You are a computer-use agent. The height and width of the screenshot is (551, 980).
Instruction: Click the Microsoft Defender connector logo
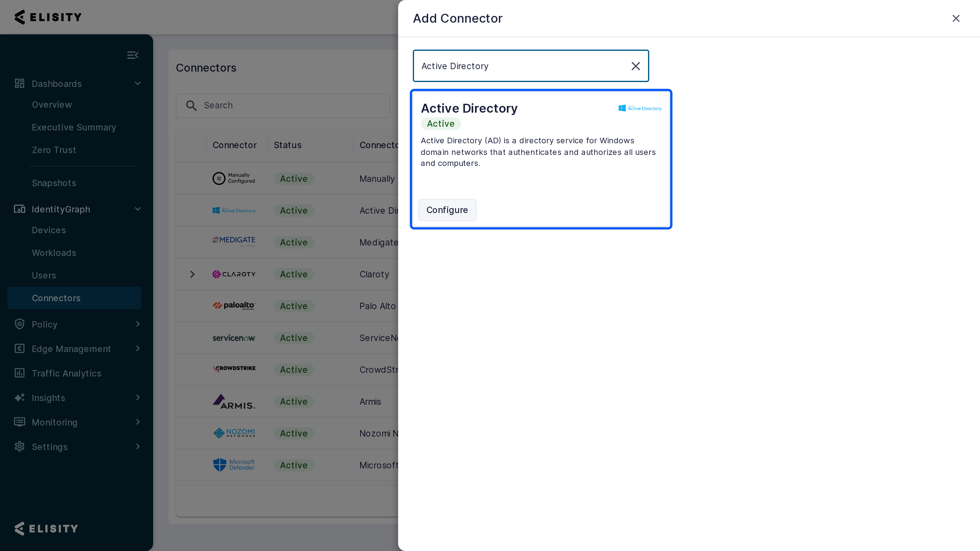tap(234, 465)
